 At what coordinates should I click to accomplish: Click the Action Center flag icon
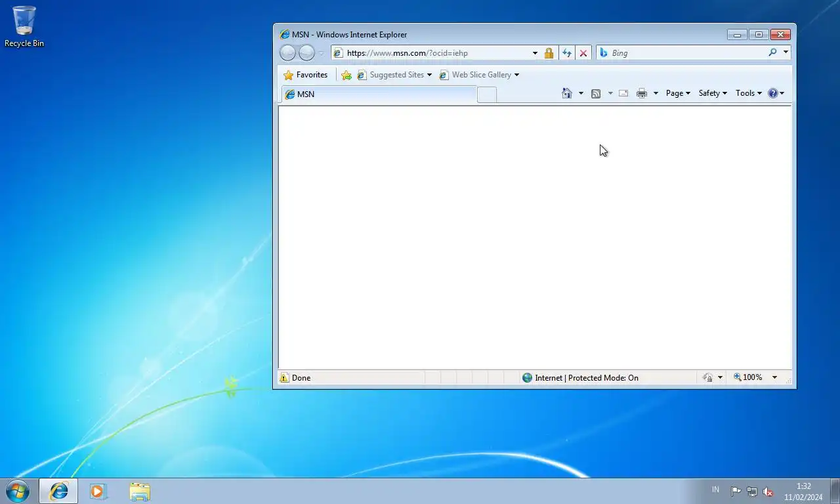point(736,492)
